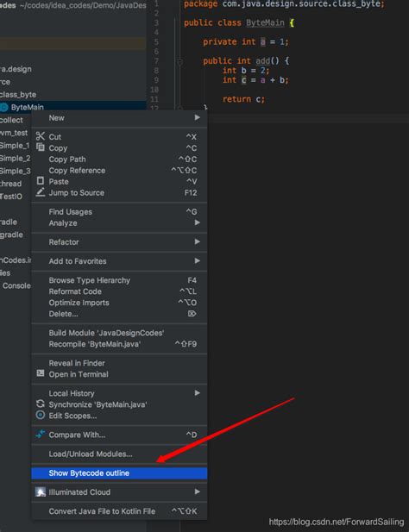Screen dimensions: 409x532
Task: Click the Edit Scopes circle icon
Action: [41, 415]
